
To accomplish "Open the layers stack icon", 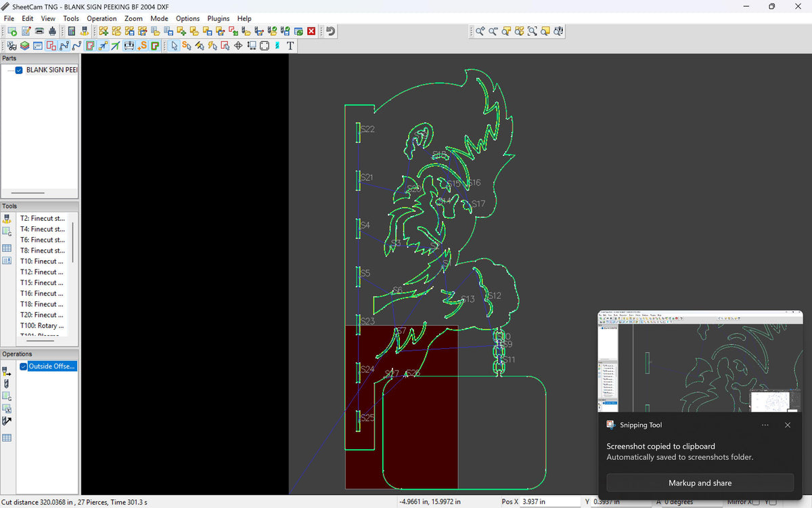I will (x=24, y=45).
